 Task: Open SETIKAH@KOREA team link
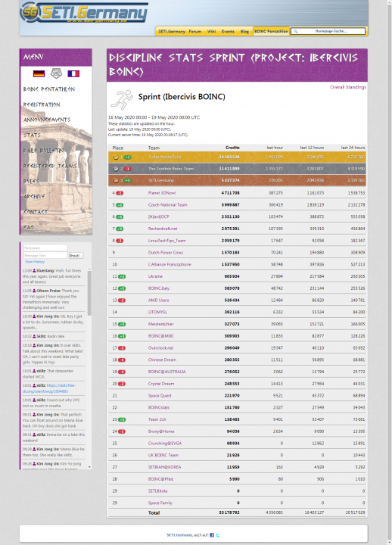[x=164, y=467]
